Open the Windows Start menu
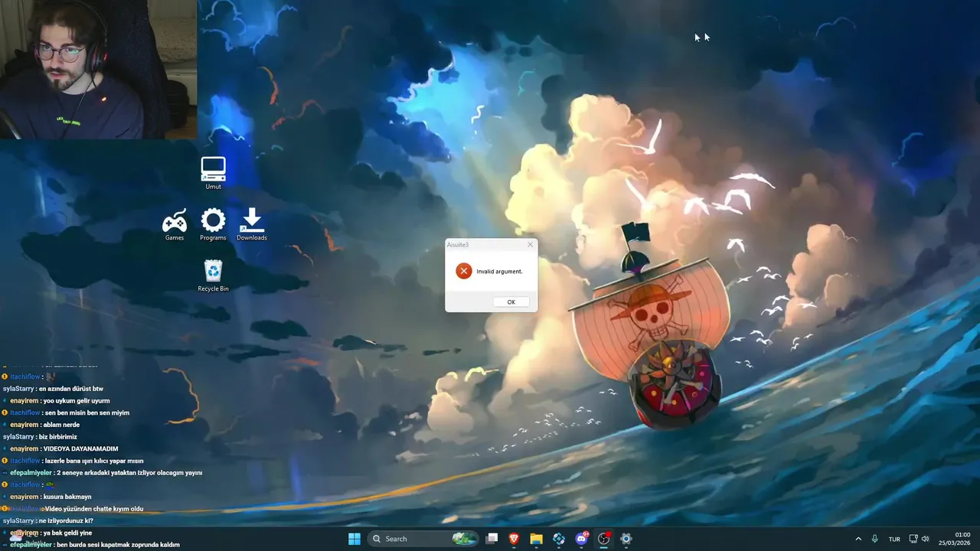980x551 pixels. coord(354,539)
